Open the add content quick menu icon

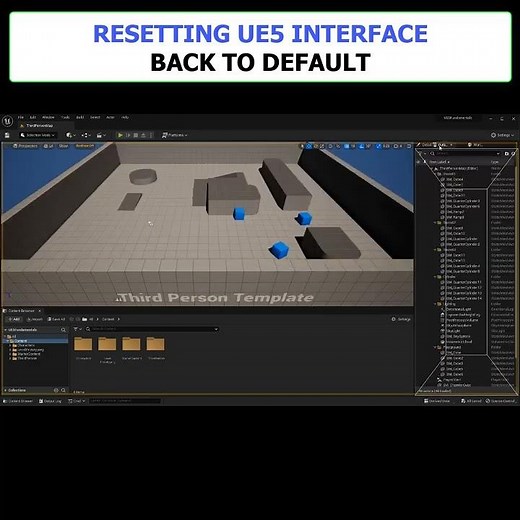pos(70,135)
